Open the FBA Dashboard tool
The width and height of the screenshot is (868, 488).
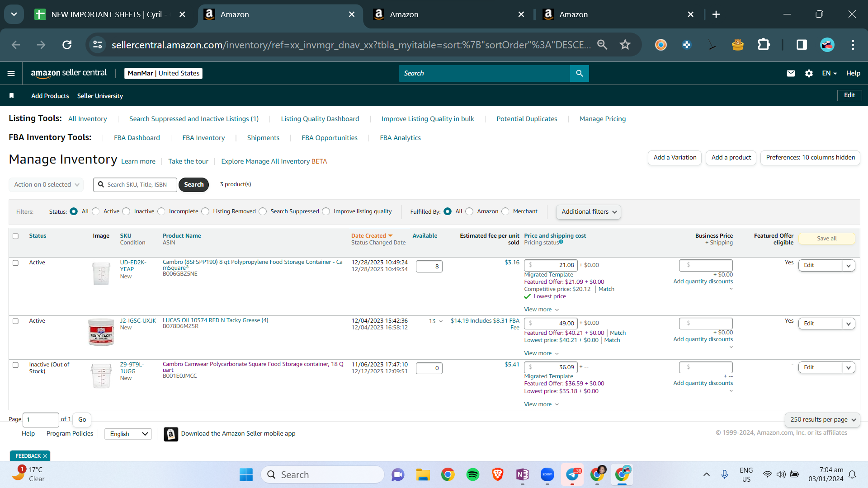click(137, 138)
